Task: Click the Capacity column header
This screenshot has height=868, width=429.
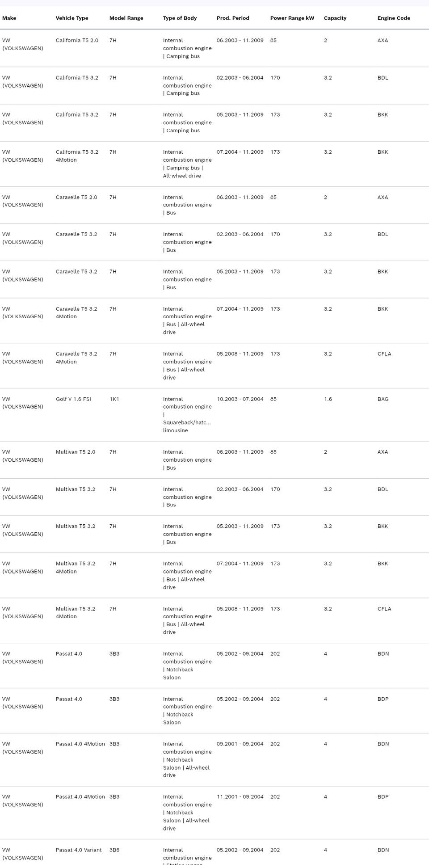Action: [335, 18]
